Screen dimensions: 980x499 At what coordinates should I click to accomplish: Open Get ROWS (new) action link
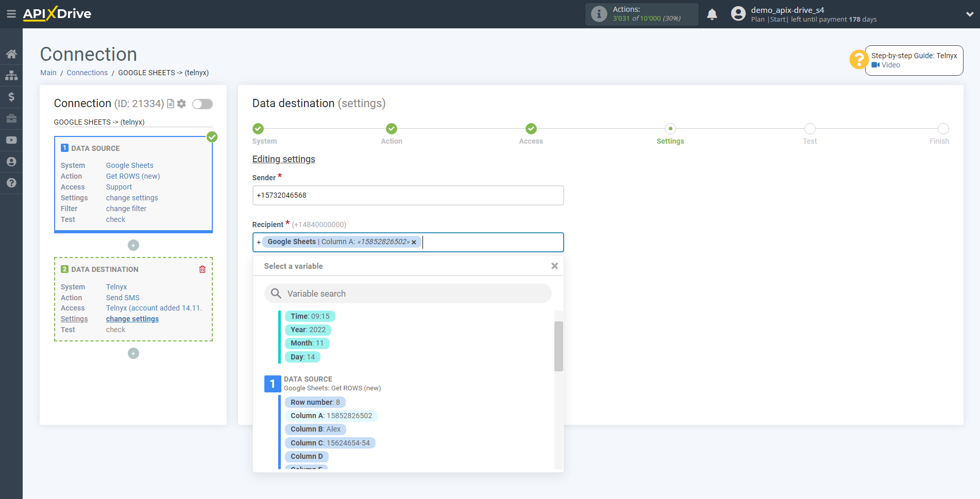click(x=133, y=176)
